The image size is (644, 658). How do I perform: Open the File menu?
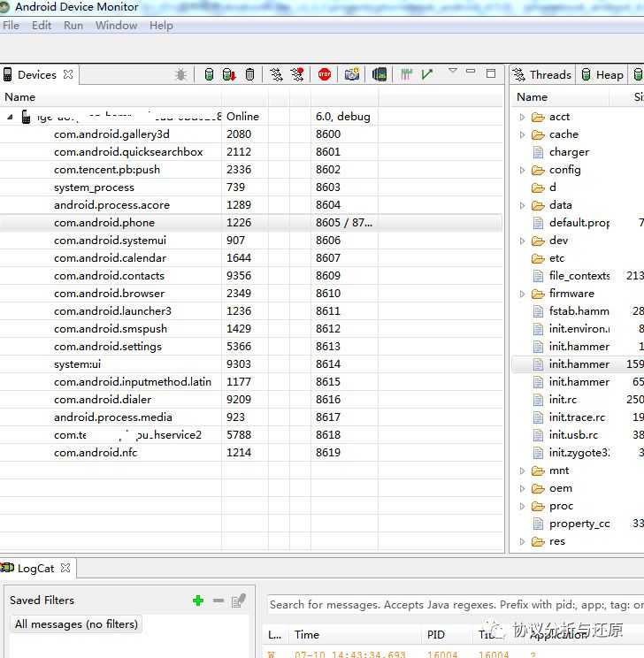point(11,26)
